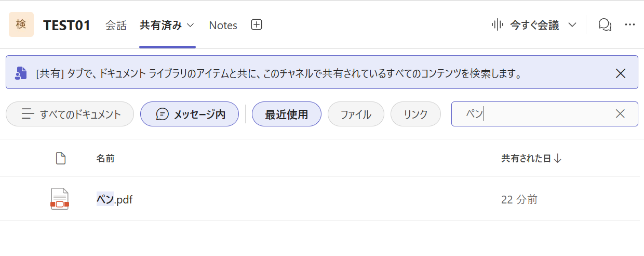The image size is (644, 256).
Task: Click the file type column header icon
Action: 61,159
